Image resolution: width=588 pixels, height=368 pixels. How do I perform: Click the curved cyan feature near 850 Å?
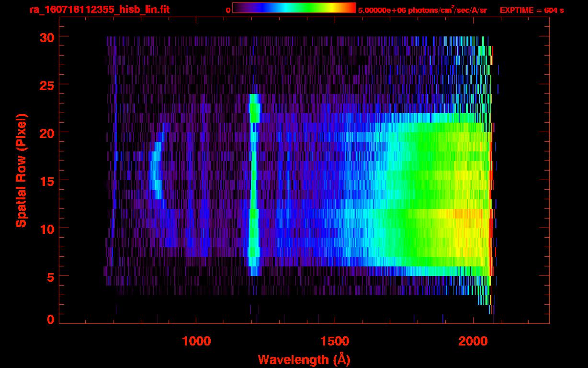[x=155, y=170]
